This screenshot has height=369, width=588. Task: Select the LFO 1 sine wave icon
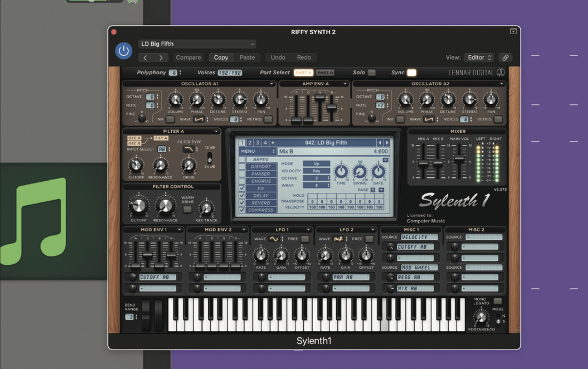[273, 239]
